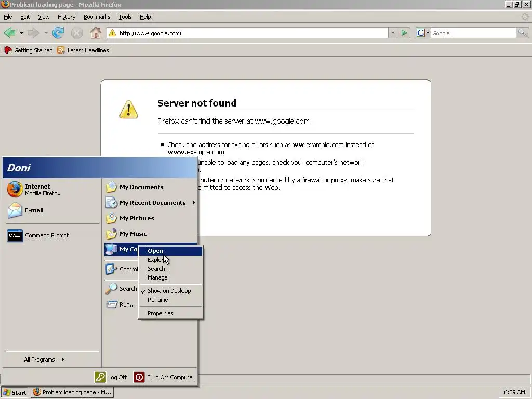
Task: Open My Pictures folder
Action: [151, 218]
